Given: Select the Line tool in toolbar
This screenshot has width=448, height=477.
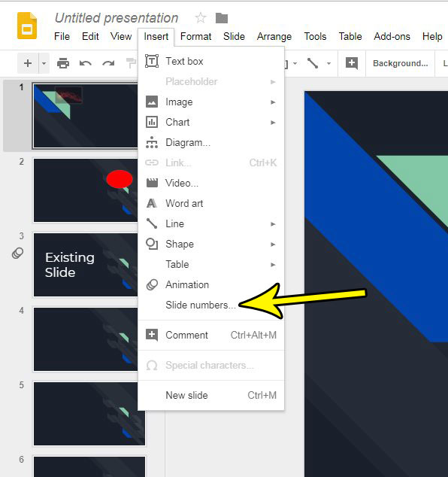Looking at the screenshot, I should coord(313,63).
